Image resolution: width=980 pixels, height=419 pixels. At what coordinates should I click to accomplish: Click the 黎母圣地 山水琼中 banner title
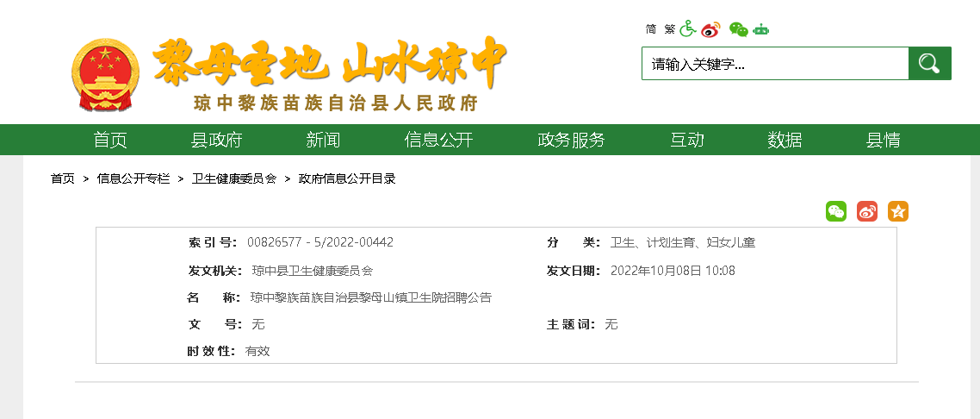click(x=329, y=63)
